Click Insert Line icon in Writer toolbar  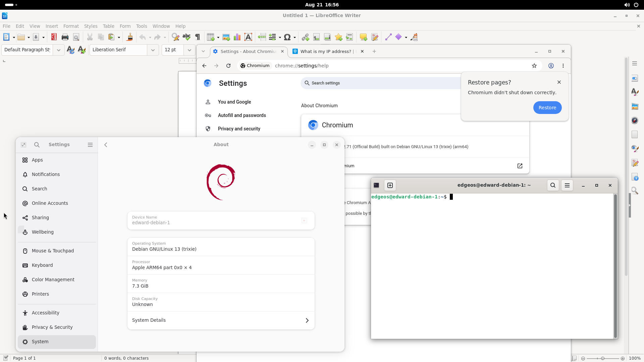coord(388,37)
